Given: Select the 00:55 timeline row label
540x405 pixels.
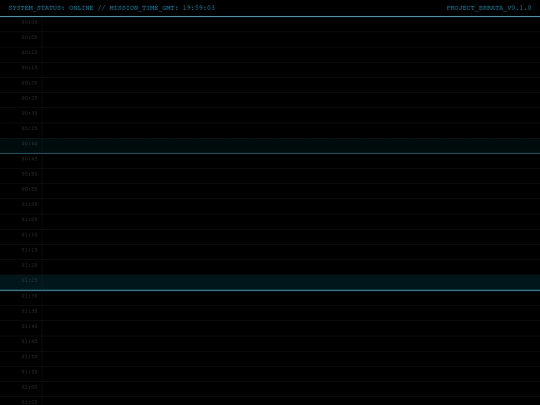Looking at the screenshot, I should tap(29, 189).
